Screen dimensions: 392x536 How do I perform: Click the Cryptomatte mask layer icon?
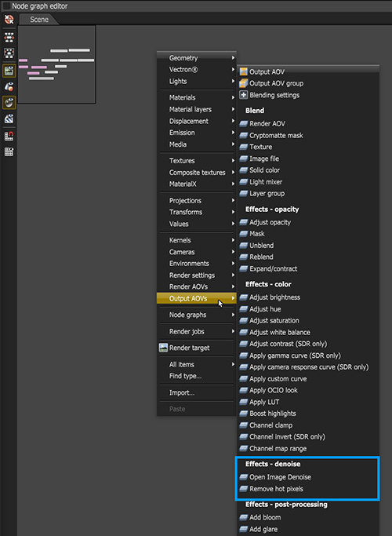click(x=243, y=135)
